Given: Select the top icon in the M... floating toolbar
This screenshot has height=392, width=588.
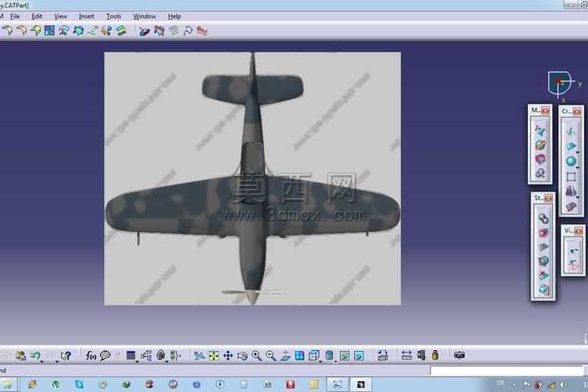Looking at the screenshot, I should (x=540, y=130).
